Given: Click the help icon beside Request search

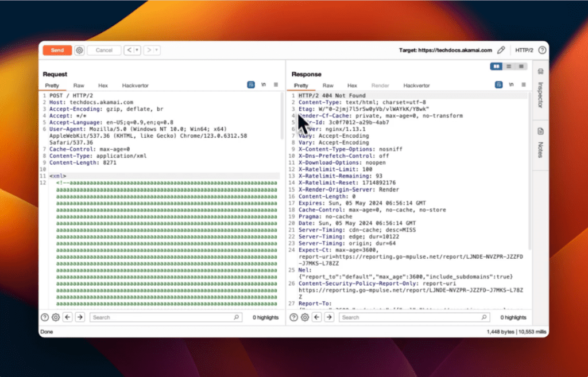Looking at the screenshot, I should [x=45, y=317].
